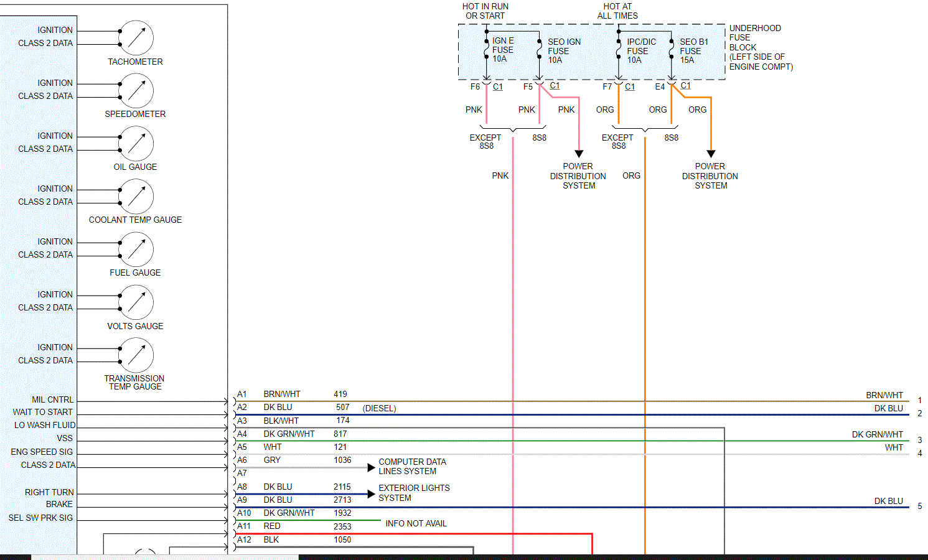Click connector pin label A1
928x560 pixels.
(242, 394)
